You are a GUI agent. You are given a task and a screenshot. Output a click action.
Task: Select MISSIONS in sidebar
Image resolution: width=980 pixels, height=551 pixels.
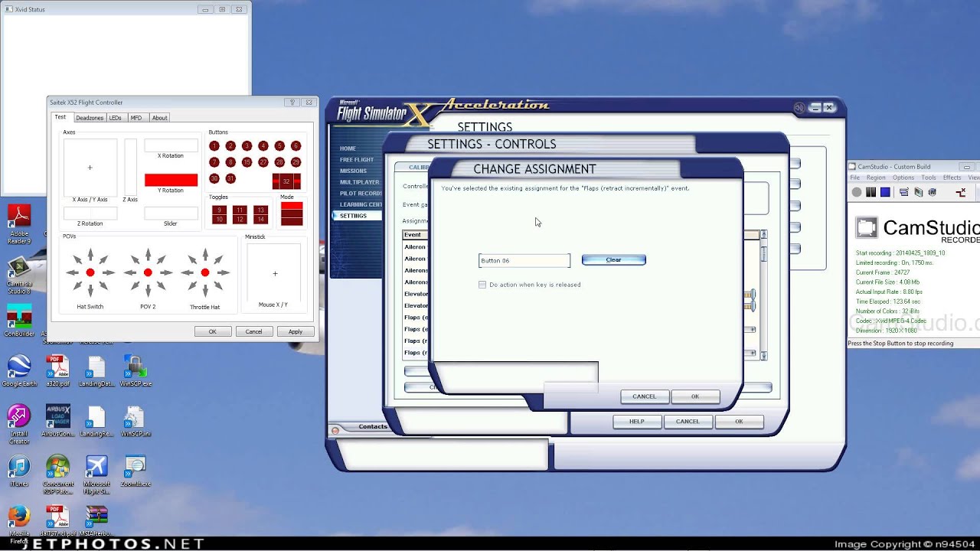(x=353, y=171)
